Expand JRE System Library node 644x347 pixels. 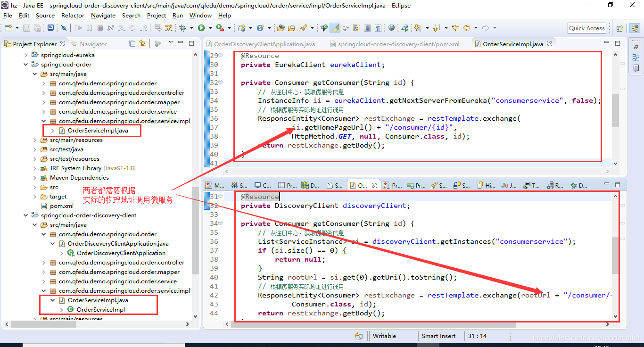[x=34, y=168]
